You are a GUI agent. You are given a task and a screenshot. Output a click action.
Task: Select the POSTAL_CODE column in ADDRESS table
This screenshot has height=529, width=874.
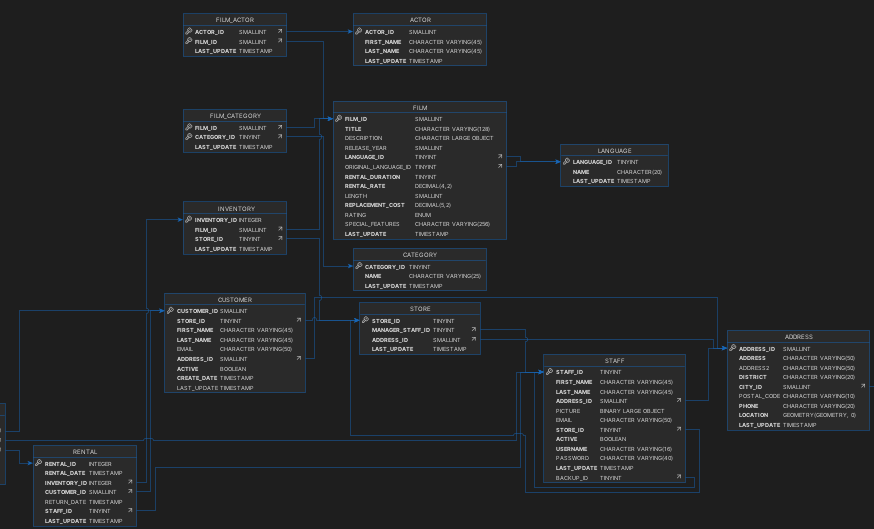point(759,396)
